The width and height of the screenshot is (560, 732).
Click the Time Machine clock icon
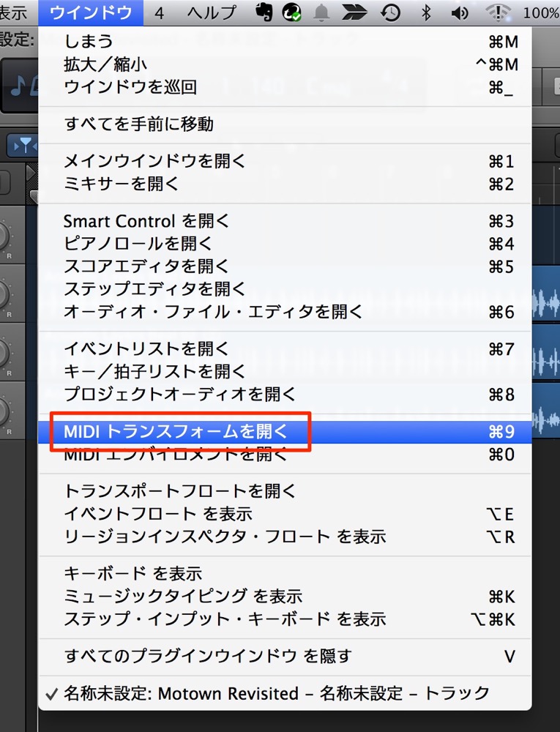[390, 12]
